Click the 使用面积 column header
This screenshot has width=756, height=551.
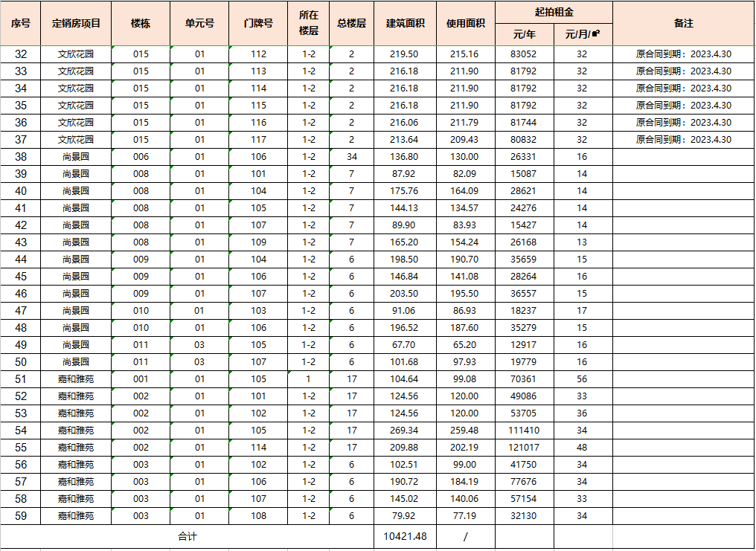coord(465,23)
